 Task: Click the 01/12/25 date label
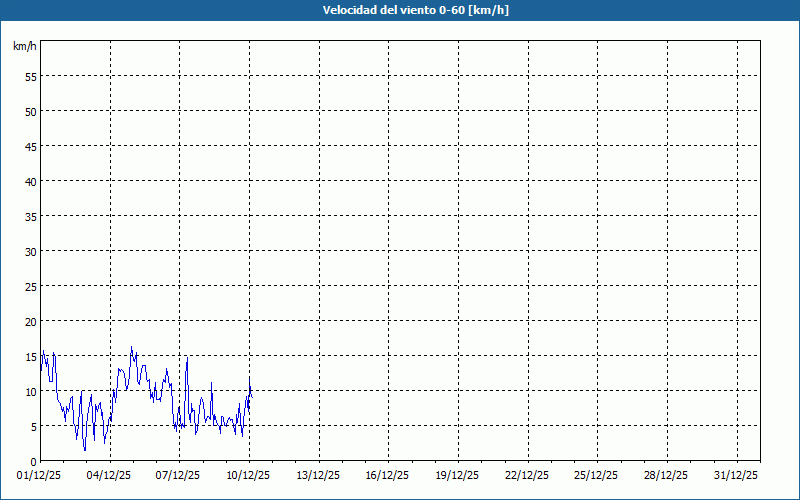(x=39, y=475)
